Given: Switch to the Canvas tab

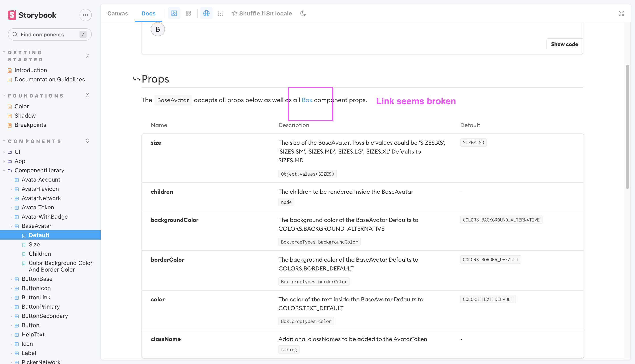Looking at the screenshot, I should tap(117, 13).
